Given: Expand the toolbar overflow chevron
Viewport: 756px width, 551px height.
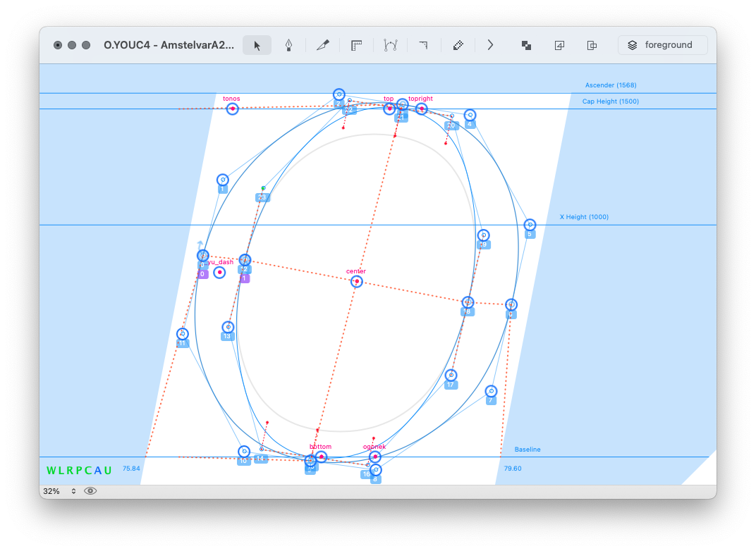Looking at the screenshot, I should (x=491, y=45).
